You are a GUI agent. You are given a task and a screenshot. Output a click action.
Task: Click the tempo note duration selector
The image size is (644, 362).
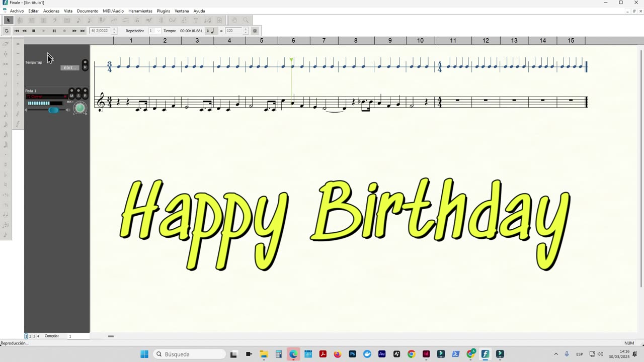(x=212, y=31)
